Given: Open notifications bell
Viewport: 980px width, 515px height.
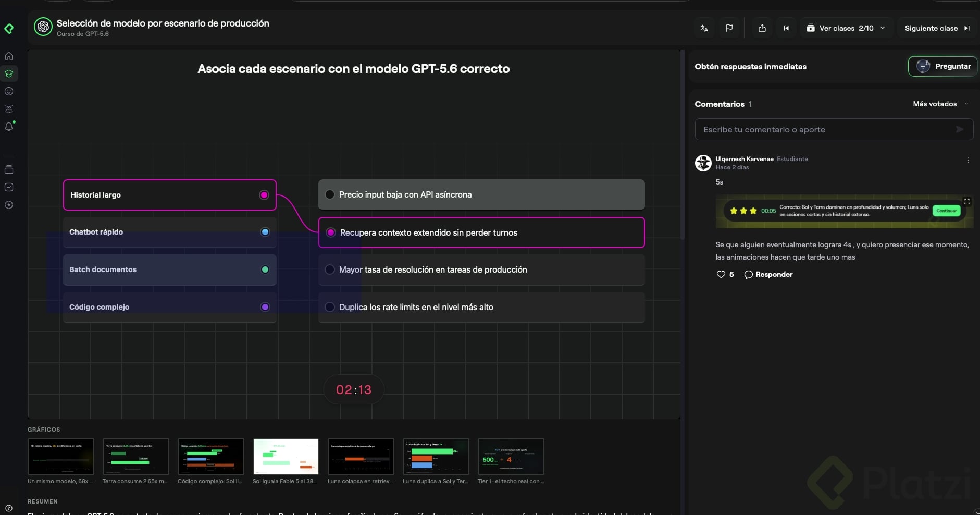Looking at the screenshot, I should (9, 127).
